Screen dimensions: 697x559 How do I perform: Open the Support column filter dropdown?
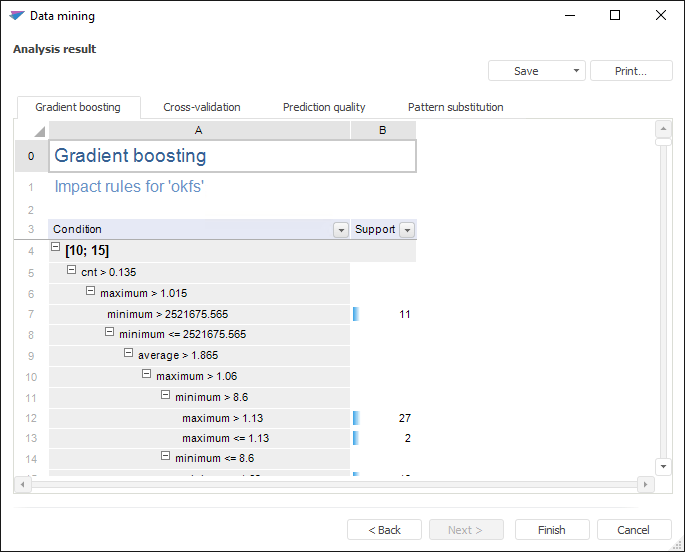407,230
